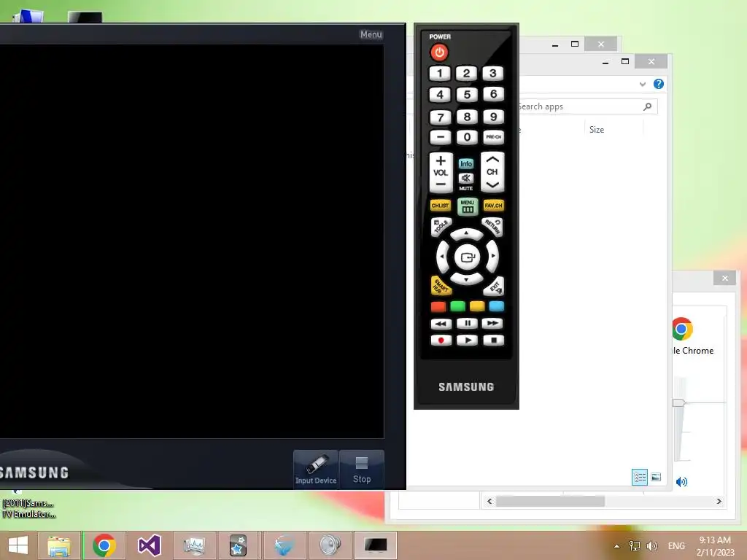This screenshot has width=747, height=560.
Task: Click the stop button on remote
Action: 494,340
